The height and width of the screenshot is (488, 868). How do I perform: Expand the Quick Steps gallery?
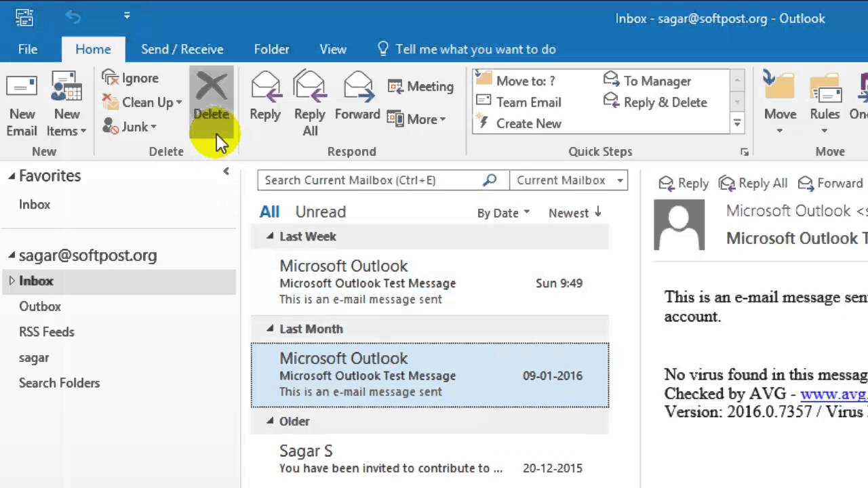click(737, 123)
